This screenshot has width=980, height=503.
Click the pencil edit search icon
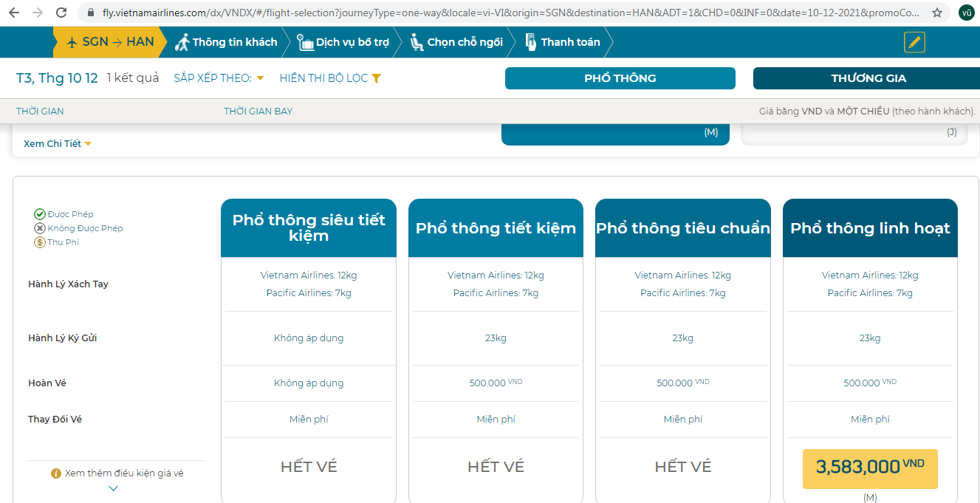[x=914, y=42]
